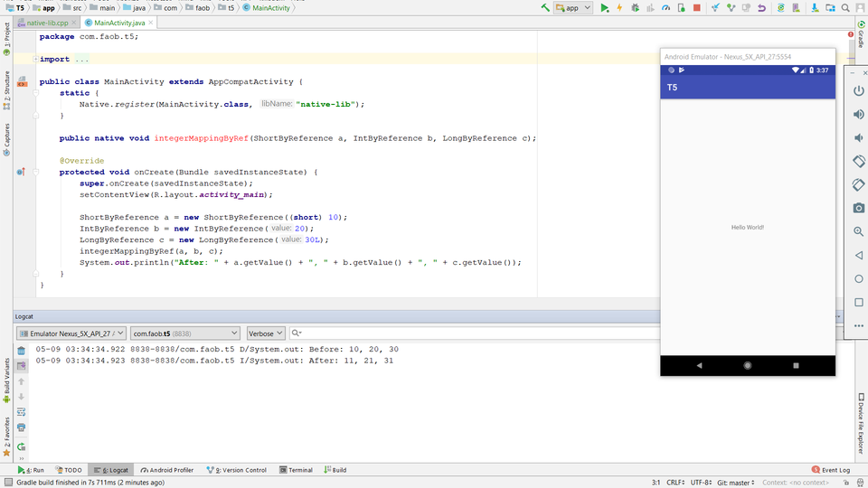This screenshot has width=868, height=488.
Task: Click the Logcat print icon
Action: click(21, 427)
